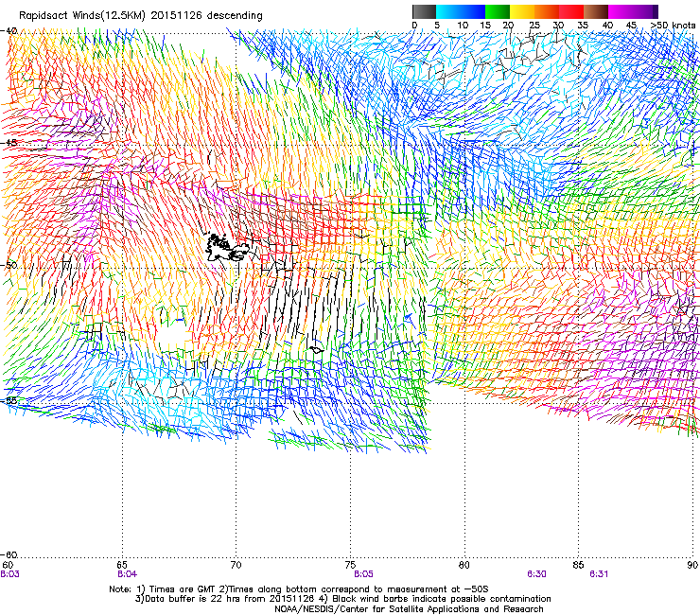This screenshot has height=615, width=700.
Task: Choose the yellow 20–25 knots legend segment
Action: point(522,11)
